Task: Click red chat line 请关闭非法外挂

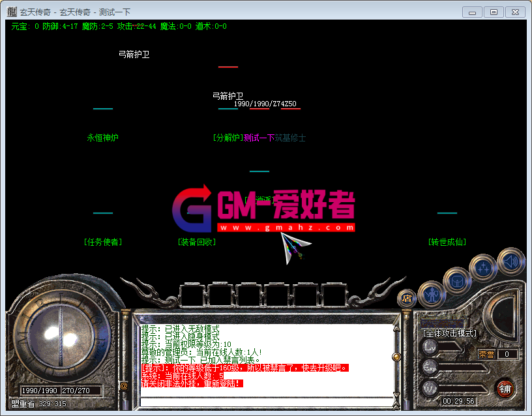Action: click(192, 383)
